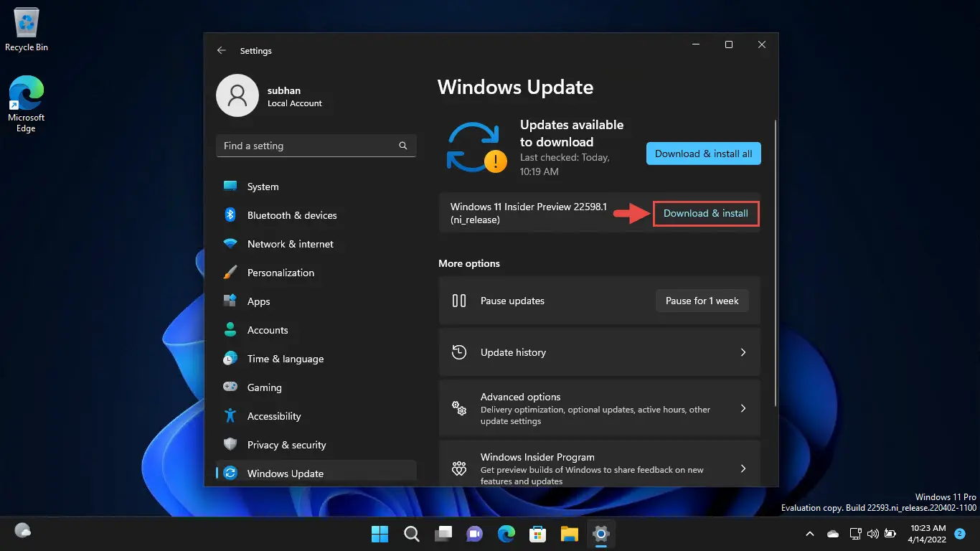The width and height of the screenshot is (980, 551).
Task: Open Advanced options
Action: click(599, 408)
